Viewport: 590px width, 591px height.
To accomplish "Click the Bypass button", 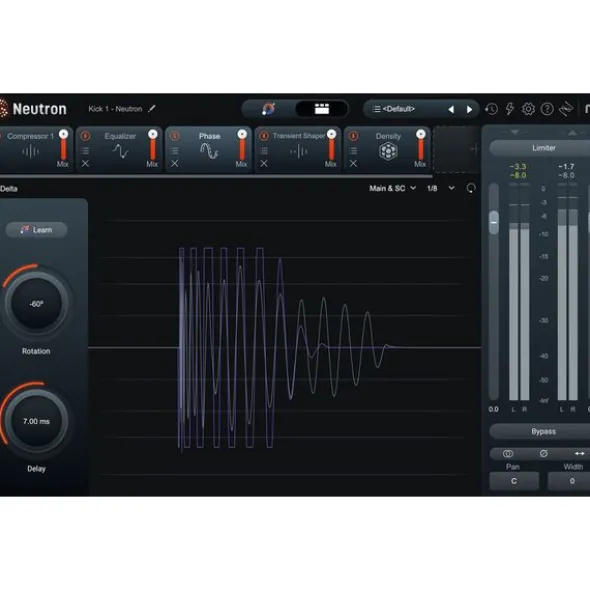I will [x=543, y=431].
